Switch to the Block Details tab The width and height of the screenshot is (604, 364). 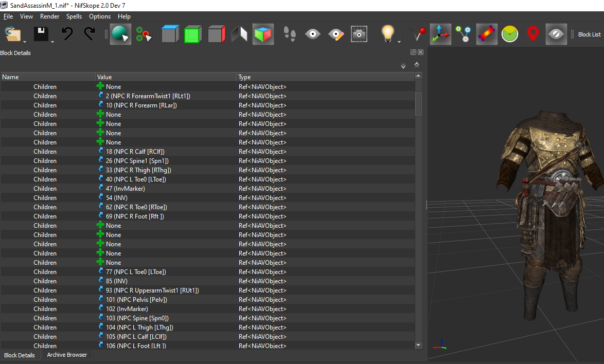20,355
